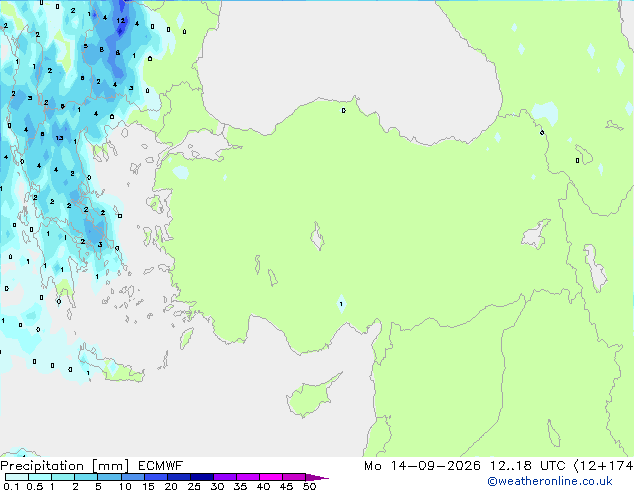Viewport: 634px width, 490px height.
Task: Click the Black Sea area on the map
Action: 348,61
